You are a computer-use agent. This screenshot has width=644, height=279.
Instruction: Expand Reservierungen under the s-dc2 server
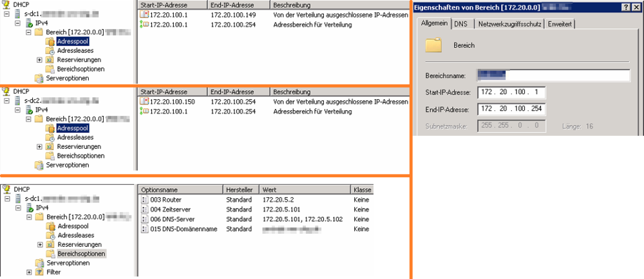[39, 147]
